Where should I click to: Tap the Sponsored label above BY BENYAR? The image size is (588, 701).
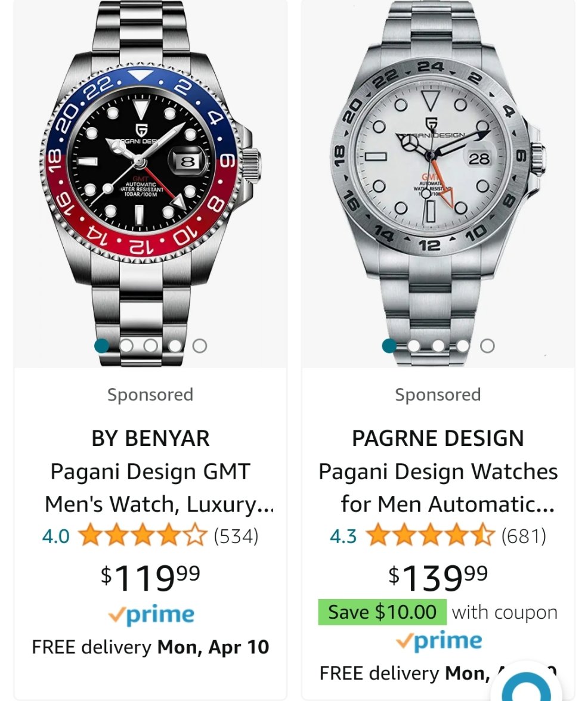(150, 395)
